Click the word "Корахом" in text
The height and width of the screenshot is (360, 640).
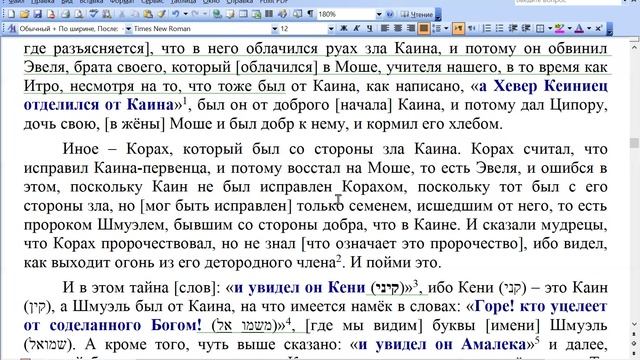(x=373, y=187)
